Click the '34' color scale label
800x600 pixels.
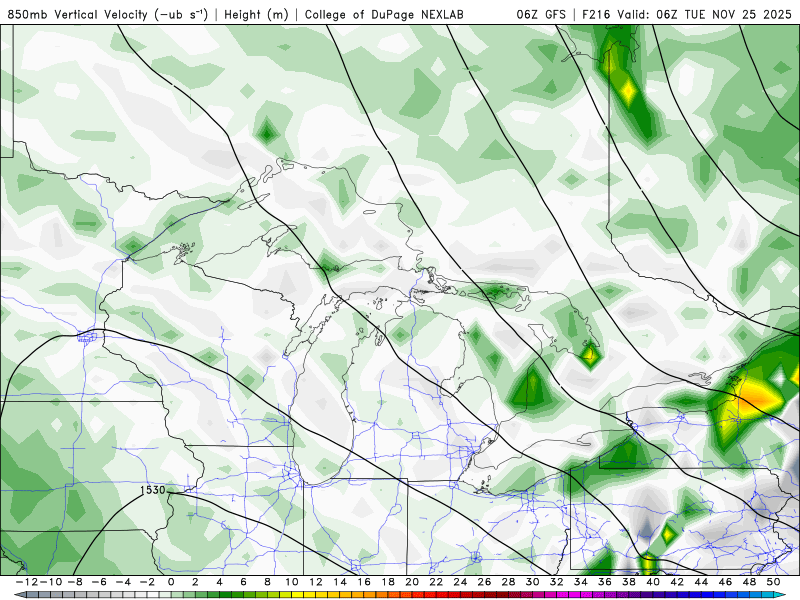pos(581,582)
